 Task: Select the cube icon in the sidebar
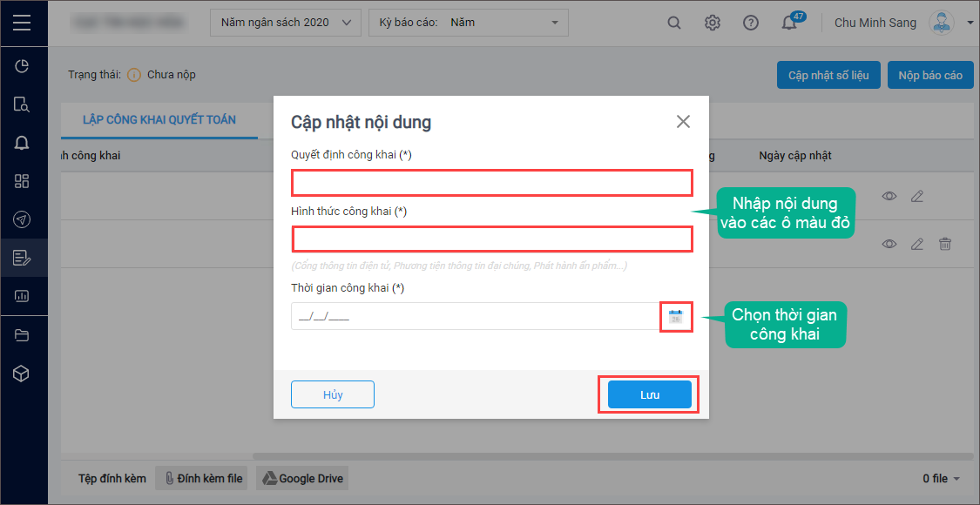click(22, 374)
